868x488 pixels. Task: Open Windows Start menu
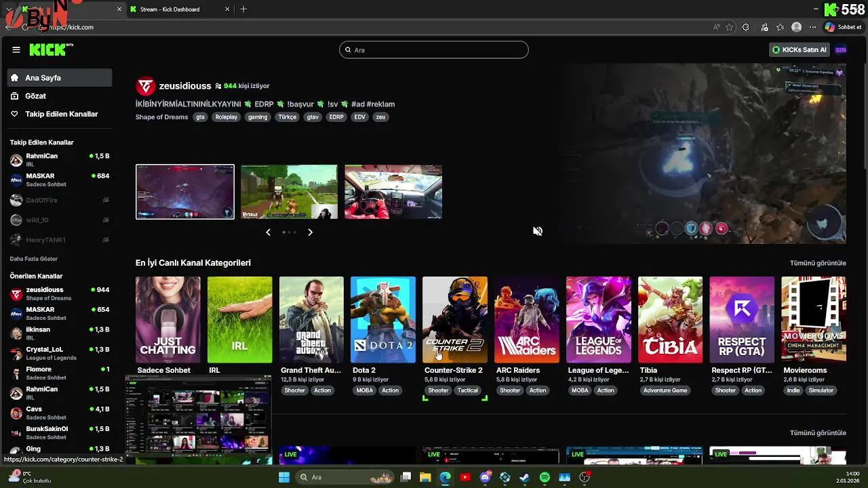(x=284, y=477)
